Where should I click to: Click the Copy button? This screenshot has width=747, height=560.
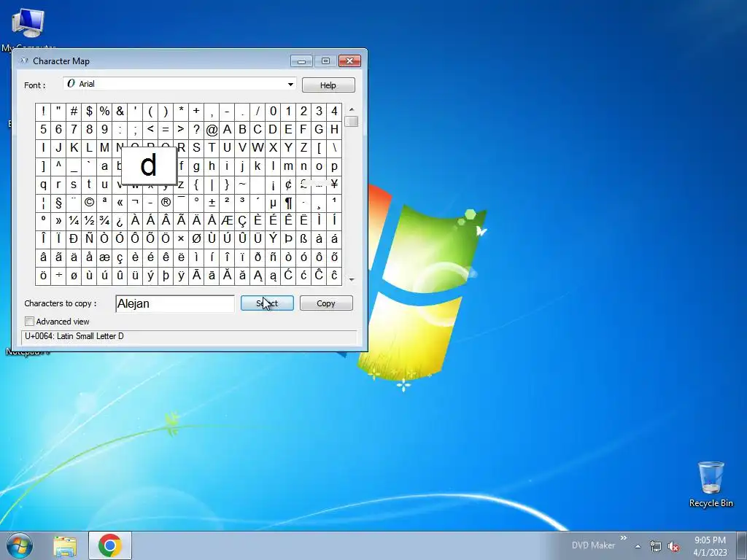pos(326,303)
